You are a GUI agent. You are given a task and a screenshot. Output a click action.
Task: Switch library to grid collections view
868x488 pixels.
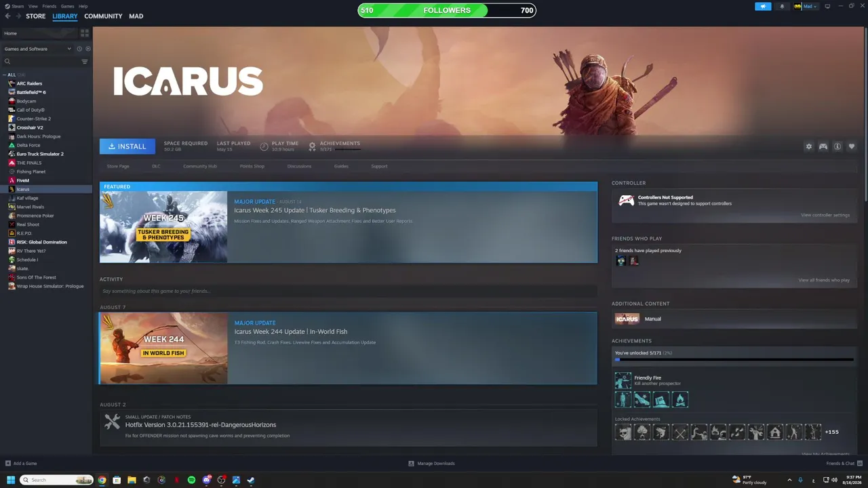pos(85,33)
